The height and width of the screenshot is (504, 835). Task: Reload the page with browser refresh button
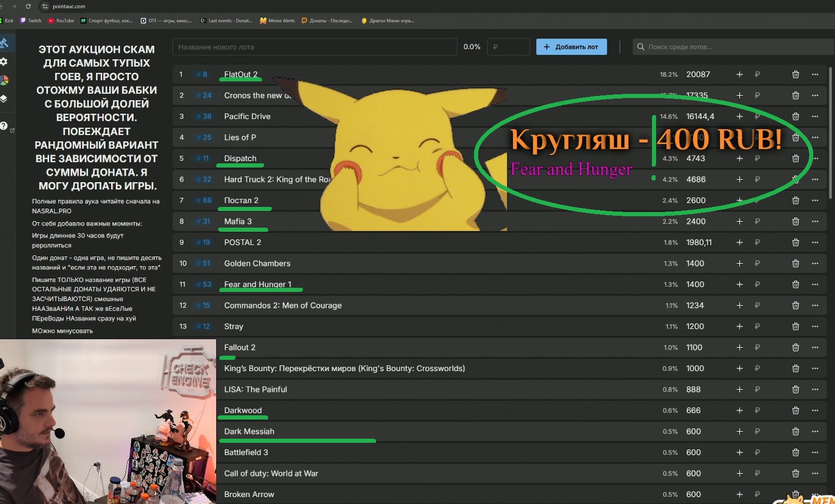click(28, 6)
